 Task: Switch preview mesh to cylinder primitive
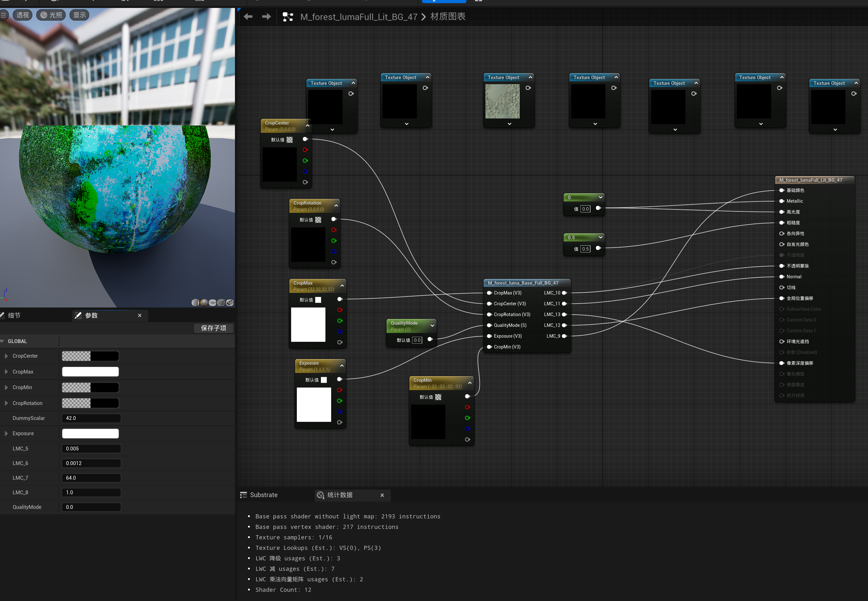(x=195, y=302)
